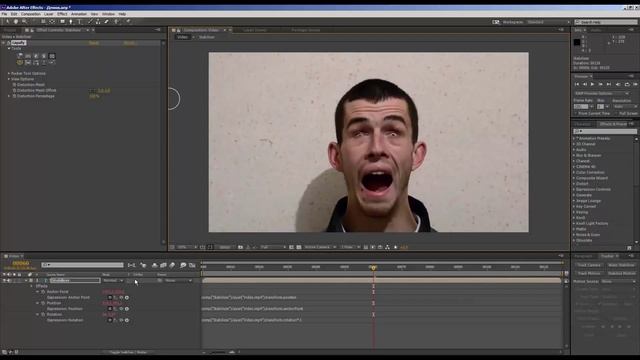The height and width of the screenshot is (360, 640).
Task: Click the Track Motion button
Action: [589, 273]
